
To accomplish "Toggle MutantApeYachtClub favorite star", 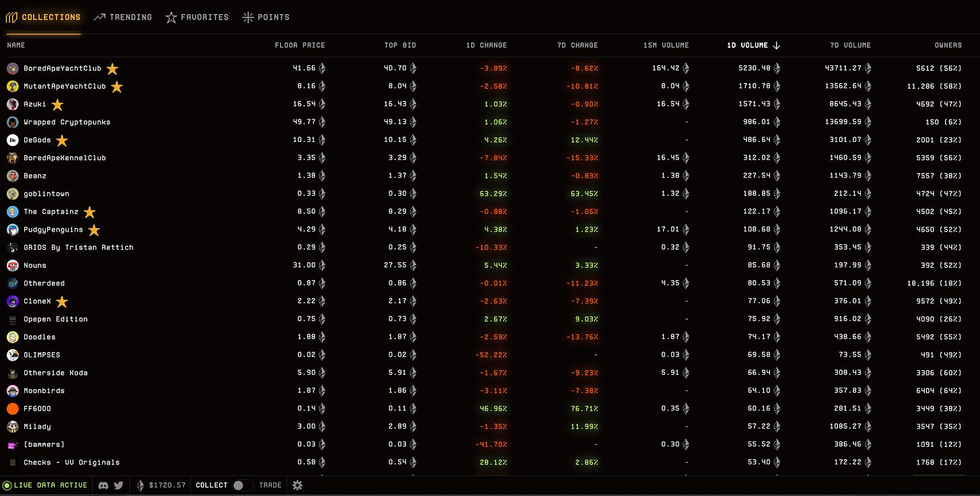I will pyautogui.click(x=116, y=86).
